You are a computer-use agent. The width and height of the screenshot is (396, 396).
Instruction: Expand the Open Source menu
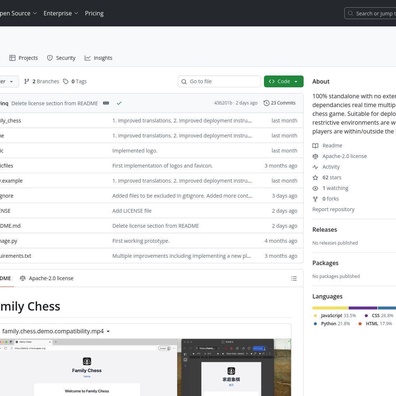click(17, 13)
